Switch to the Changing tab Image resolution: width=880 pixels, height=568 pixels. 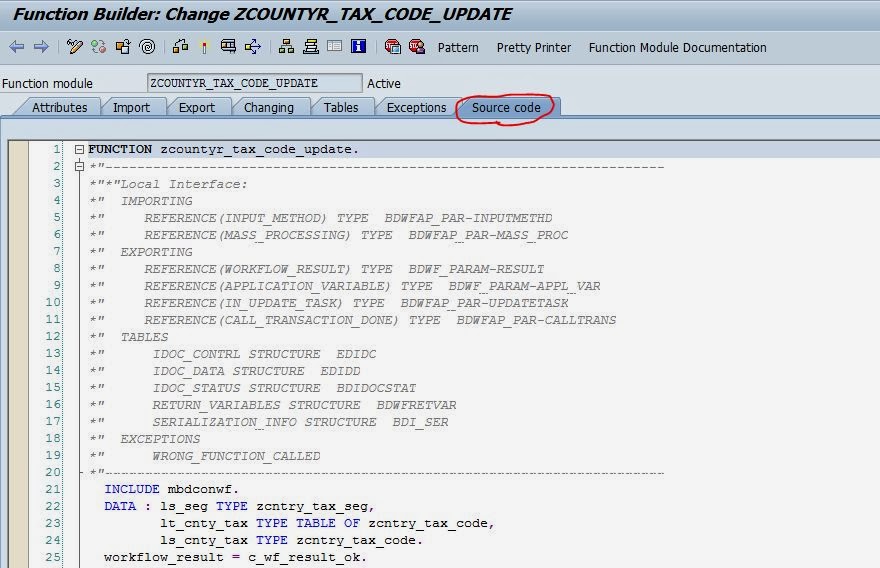pos(268,107)
